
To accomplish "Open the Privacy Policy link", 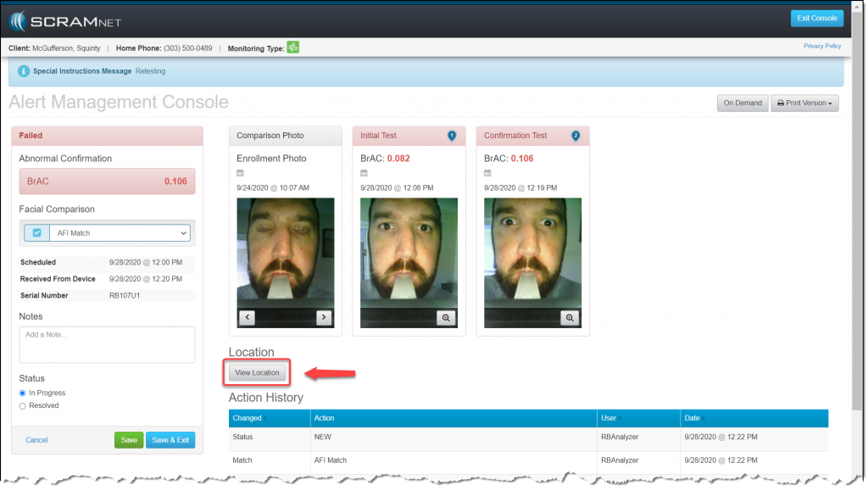I will coord(822,46).
